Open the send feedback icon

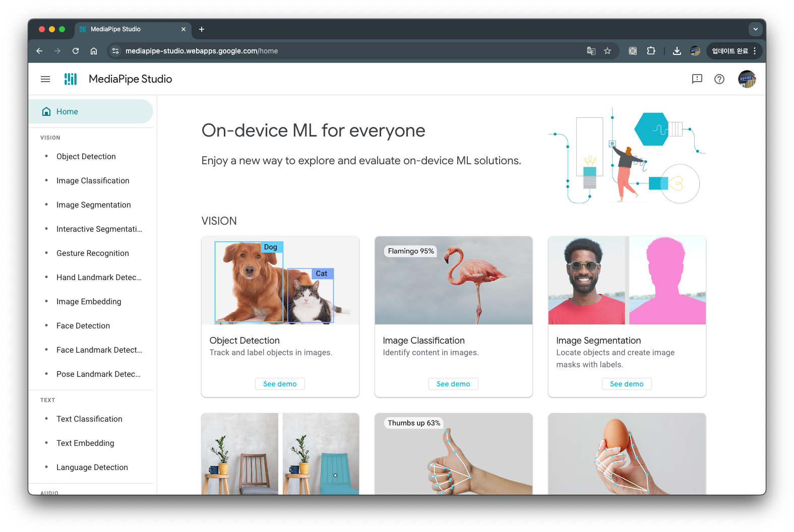pos(697,79)
